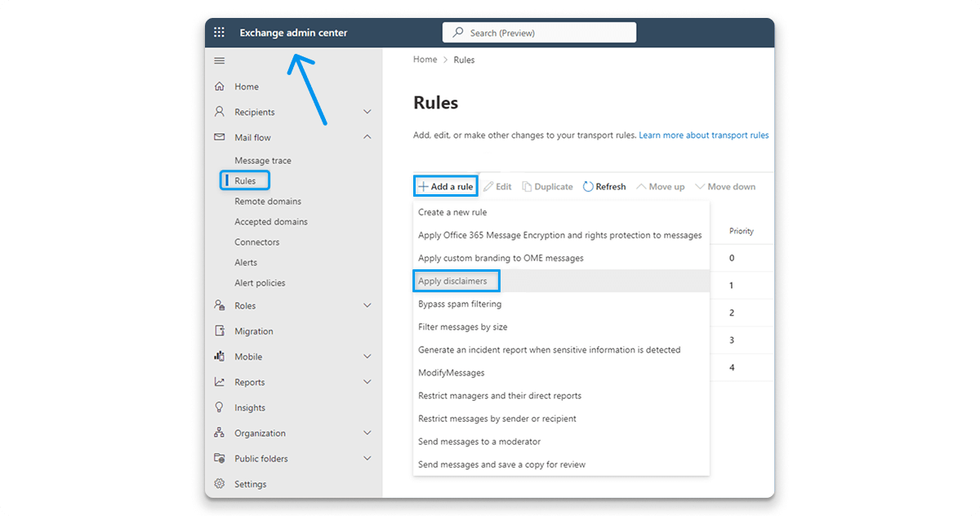Click the Duplicate copy icon in toolbar

pyautogui.click(x=527, y=187)
